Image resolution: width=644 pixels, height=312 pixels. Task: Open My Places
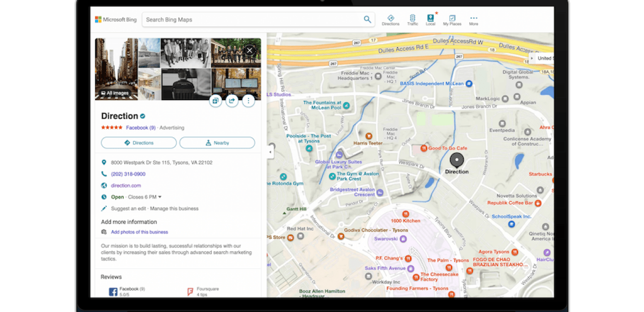[x=451, y=19]
